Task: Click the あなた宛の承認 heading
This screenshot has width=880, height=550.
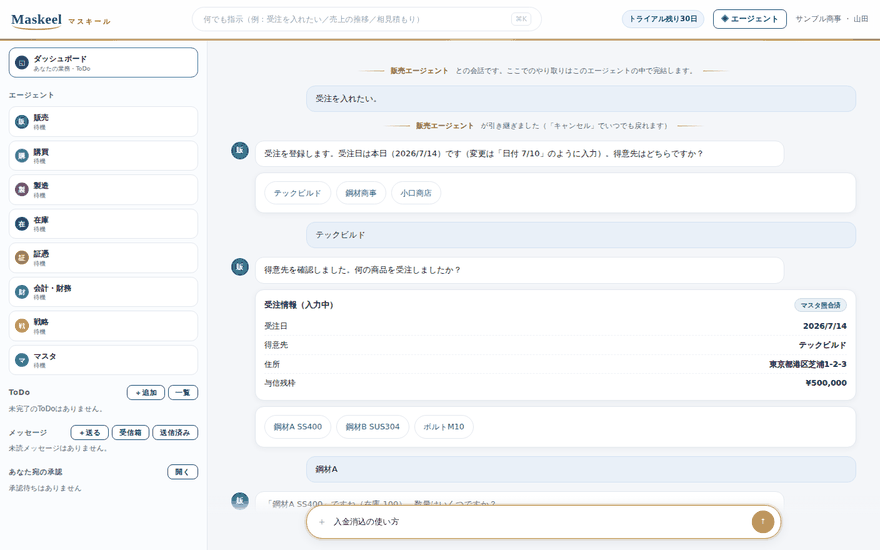Action: 35,472
